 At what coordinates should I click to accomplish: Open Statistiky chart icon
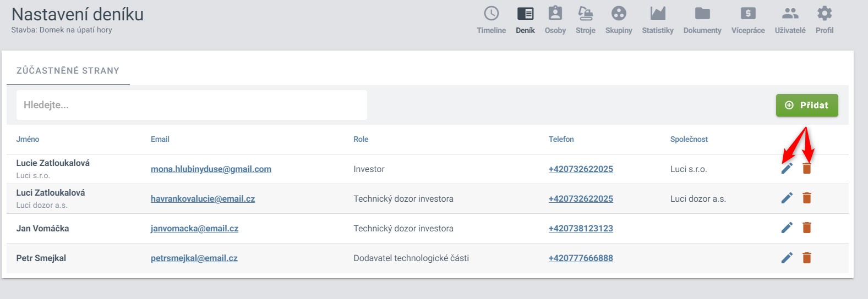[x=658, y=13]
